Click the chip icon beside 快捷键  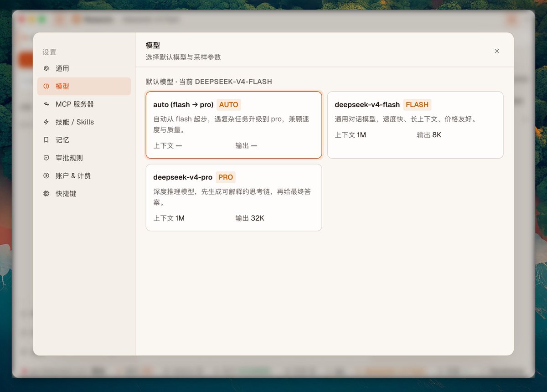46,194
